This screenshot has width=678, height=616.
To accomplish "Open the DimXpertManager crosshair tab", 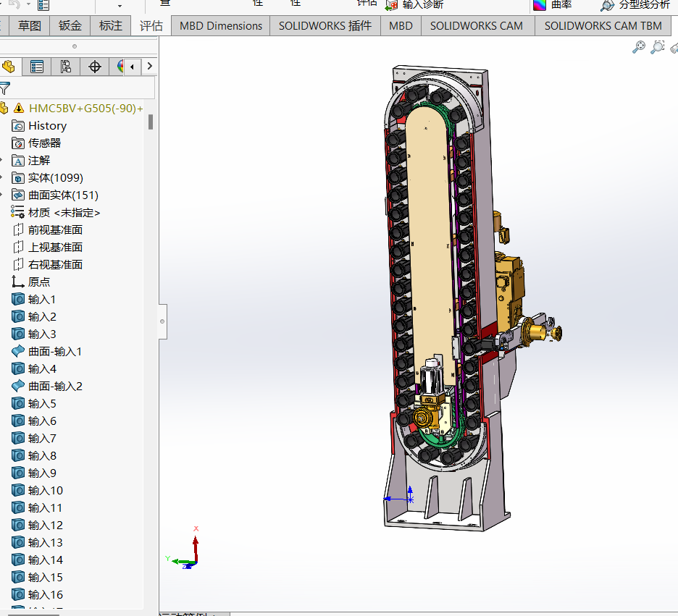I will click(95, 67).
